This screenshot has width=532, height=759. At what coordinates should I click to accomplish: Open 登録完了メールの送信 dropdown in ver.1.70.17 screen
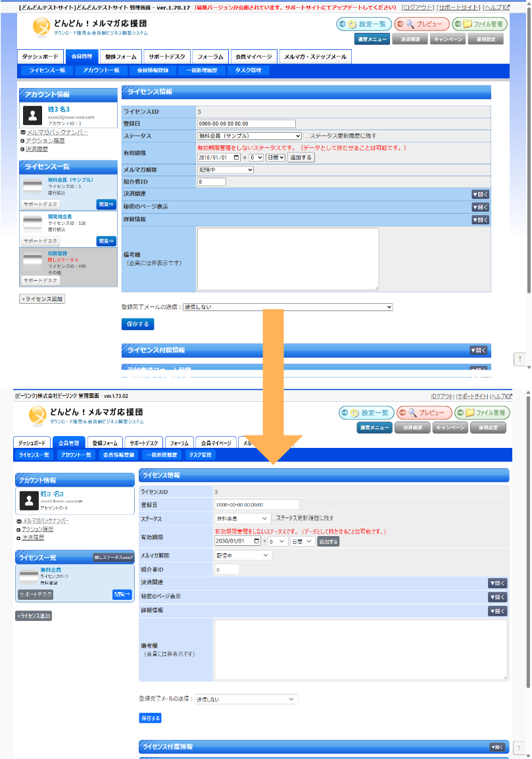pyautogui.click(x=287, y=307)
